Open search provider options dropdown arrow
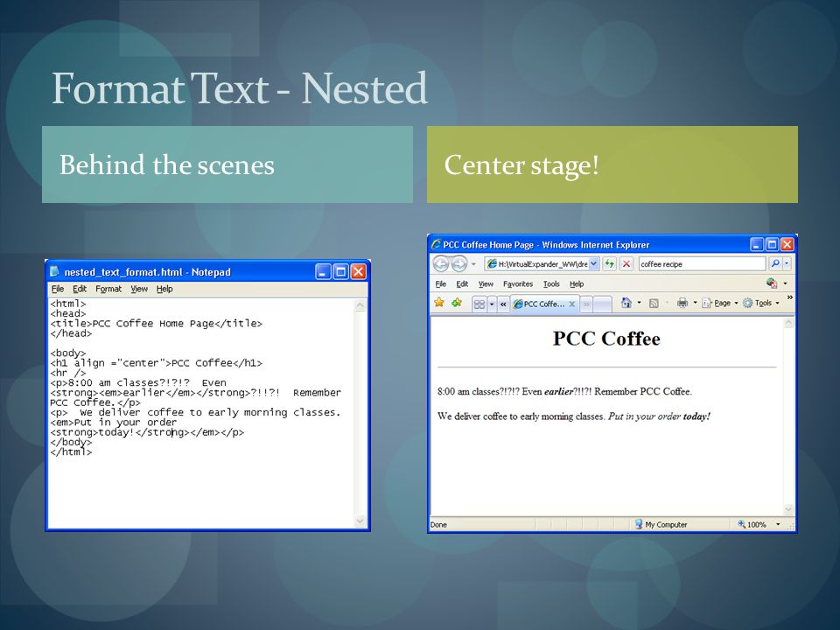The width and height of the screenshot is (840, 630). tap(787, 263)
